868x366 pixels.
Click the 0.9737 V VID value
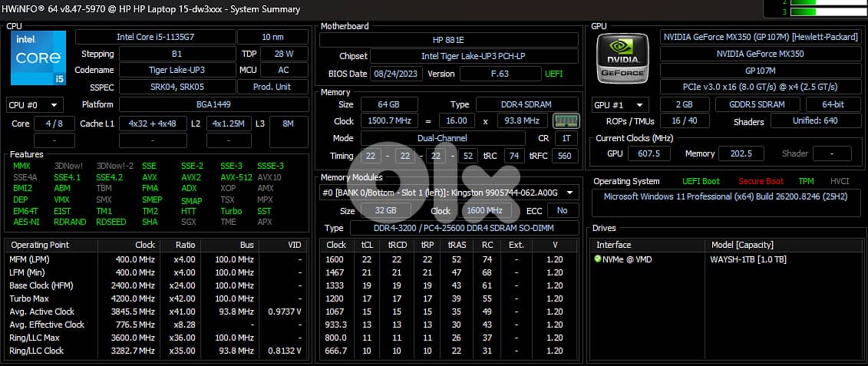pos(285,312)
